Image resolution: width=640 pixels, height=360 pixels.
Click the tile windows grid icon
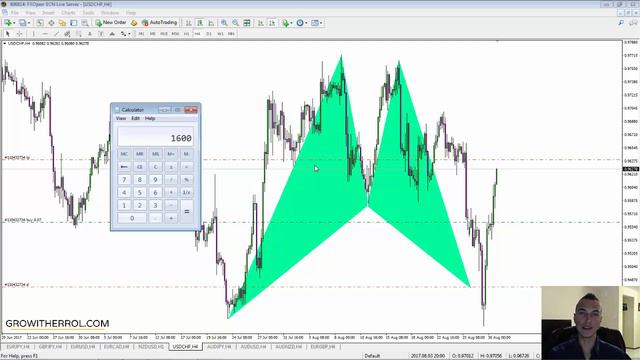[x=247, y=23]
